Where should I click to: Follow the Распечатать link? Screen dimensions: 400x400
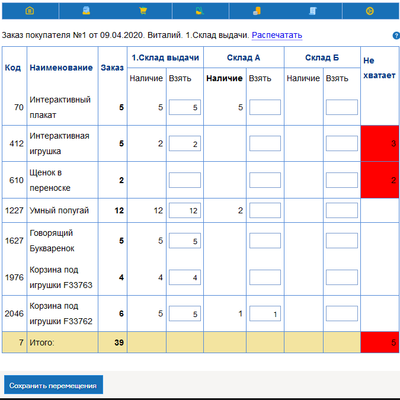pyautogui.click(x=277, y=35)
